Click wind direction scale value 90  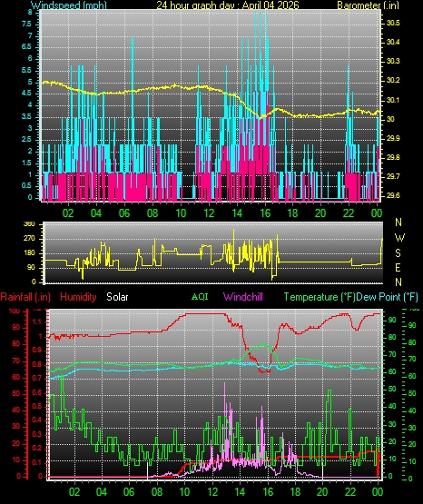pyautogui.click(x=31, y=268)
